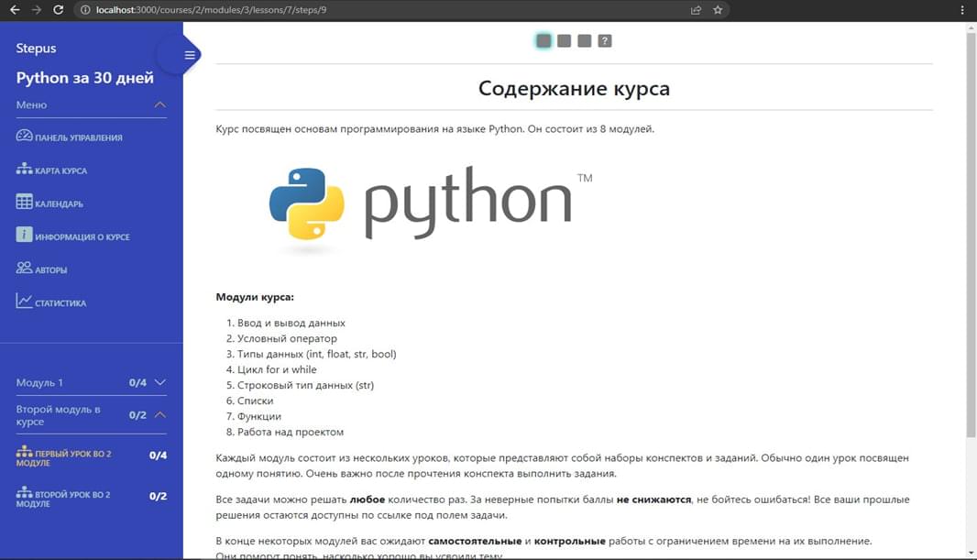977x560 pixels.
Task: Collapse 'Второй модуль в курсе' chevron
Action: pyautogui.click(x=160, y=415)
